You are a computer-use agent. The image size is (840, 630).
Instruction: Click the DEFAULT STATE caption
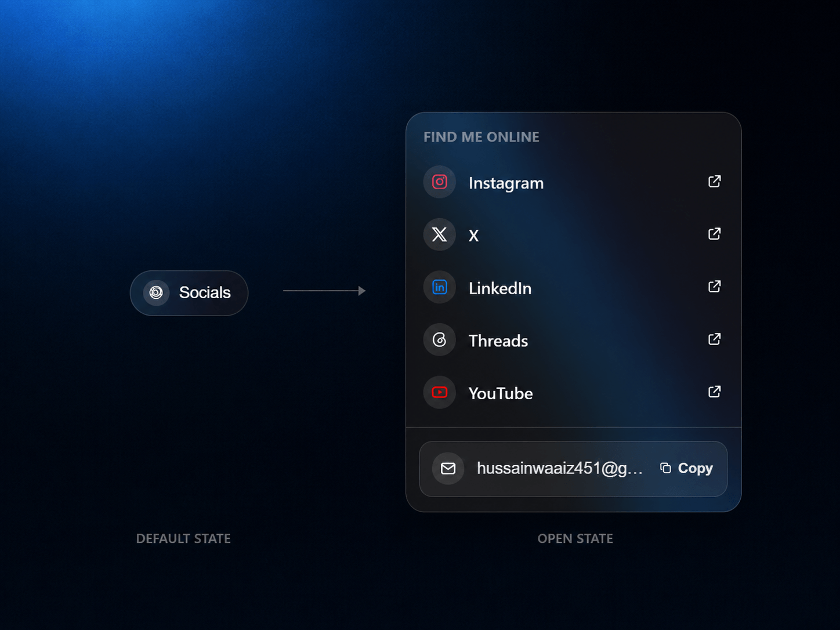click(183, 538)
